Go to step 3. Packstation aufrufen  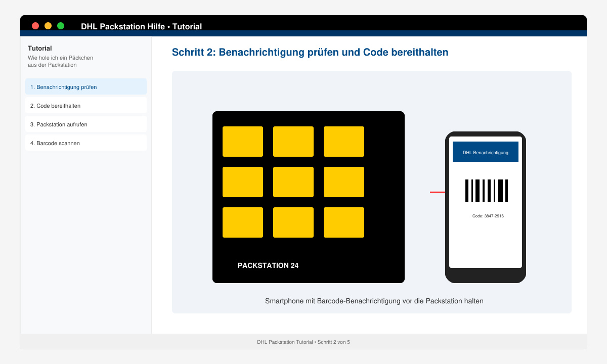click(x=86, y=124)
